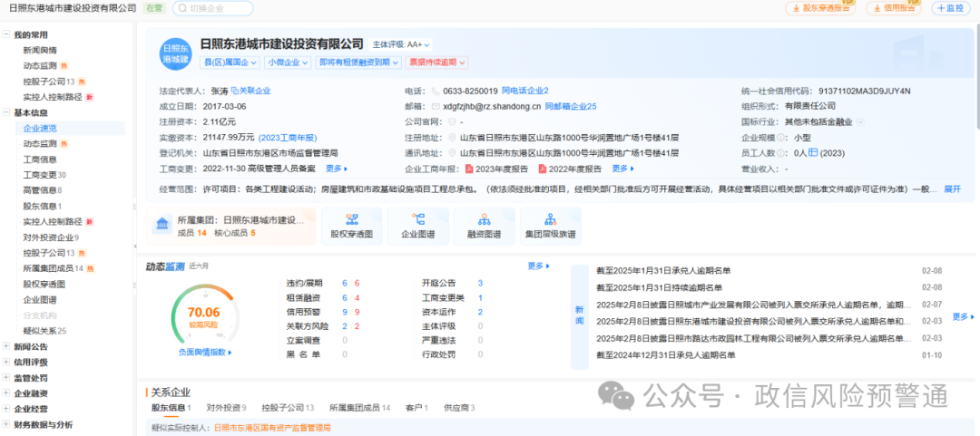The height and width of the screenshot is (436, 980).
Task: Open 工商变更 30 in the sidebar
Action: click(x=44, y=175)
